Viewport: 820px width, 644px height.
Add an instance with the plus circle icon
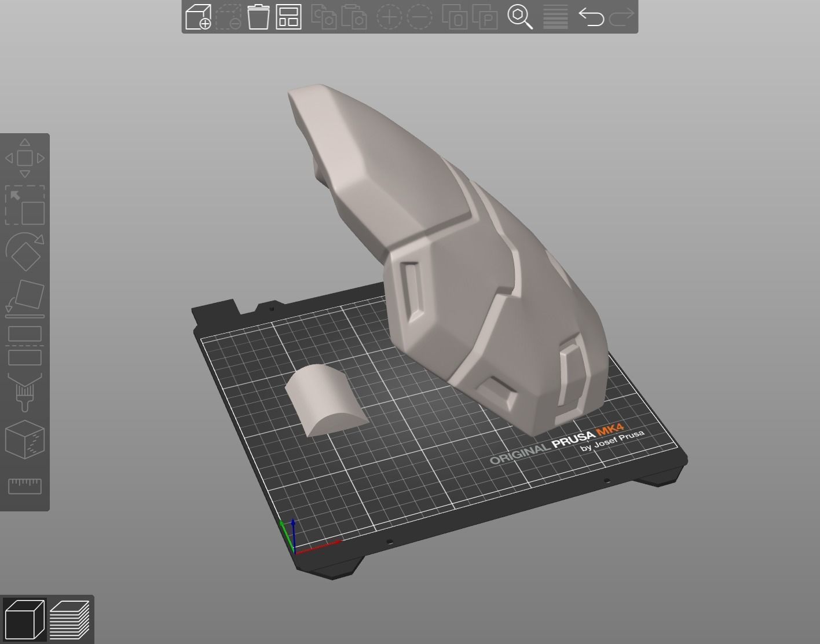[x=389, y=17]
